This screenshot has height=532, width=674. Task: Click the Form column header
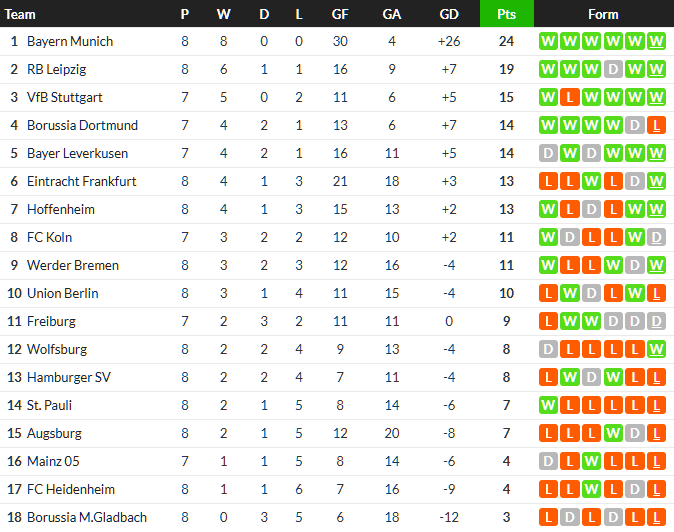603,14
